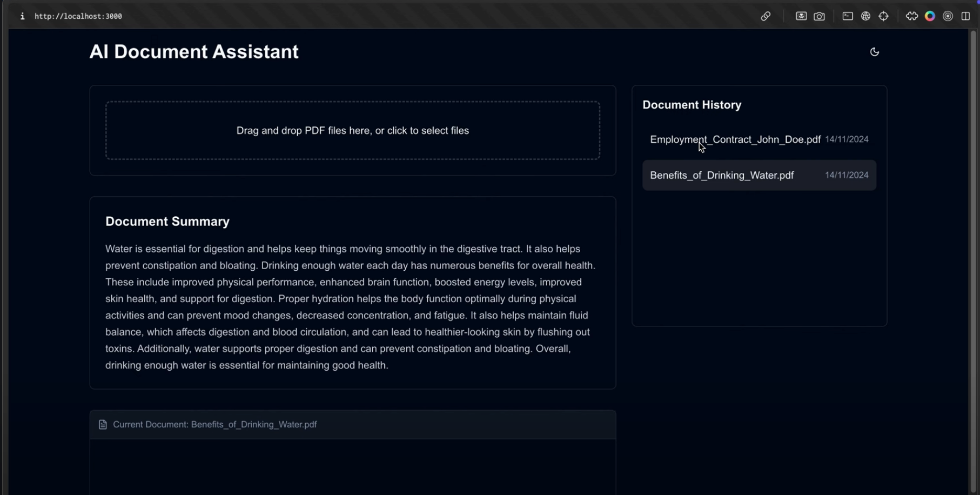The height and width of the screenshot is (495, 980).
Task: Click the concentric circles target icon
Action: pyautogui.click(x=948, y=16)
